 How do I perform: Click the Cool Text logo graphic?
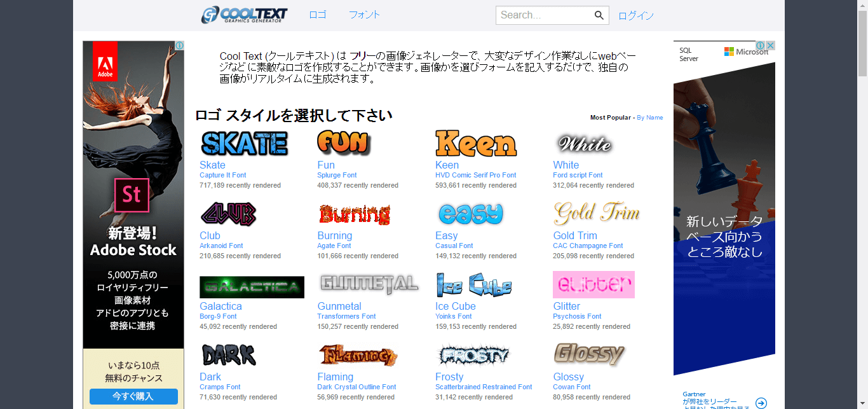coord(244,15)
